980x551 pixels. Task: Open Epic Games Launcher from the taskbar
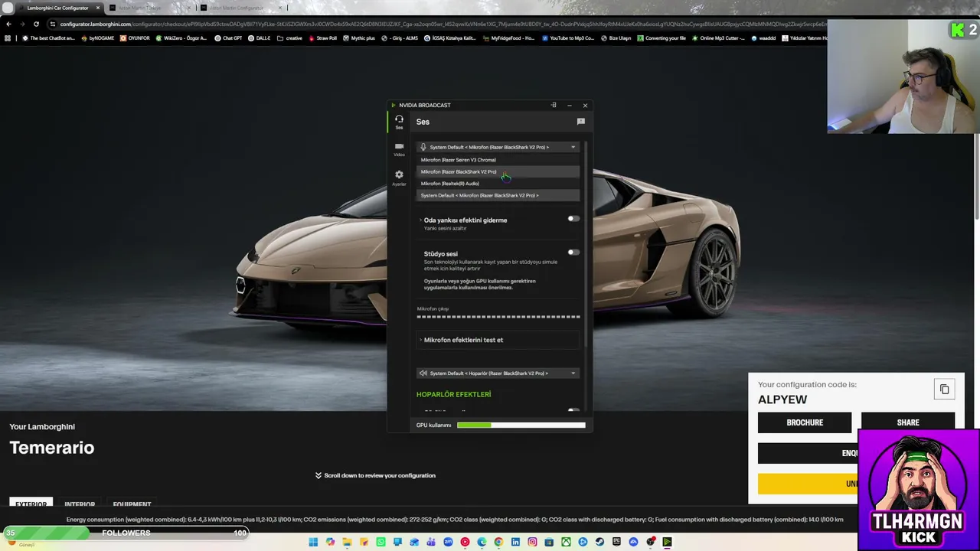coord(616,542)
